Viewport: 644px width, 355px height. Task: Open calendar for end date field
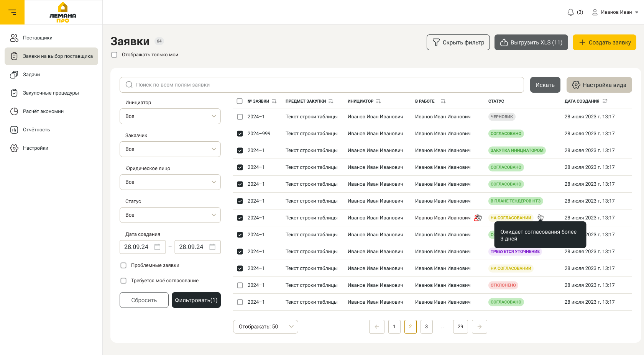pos(212,247)
